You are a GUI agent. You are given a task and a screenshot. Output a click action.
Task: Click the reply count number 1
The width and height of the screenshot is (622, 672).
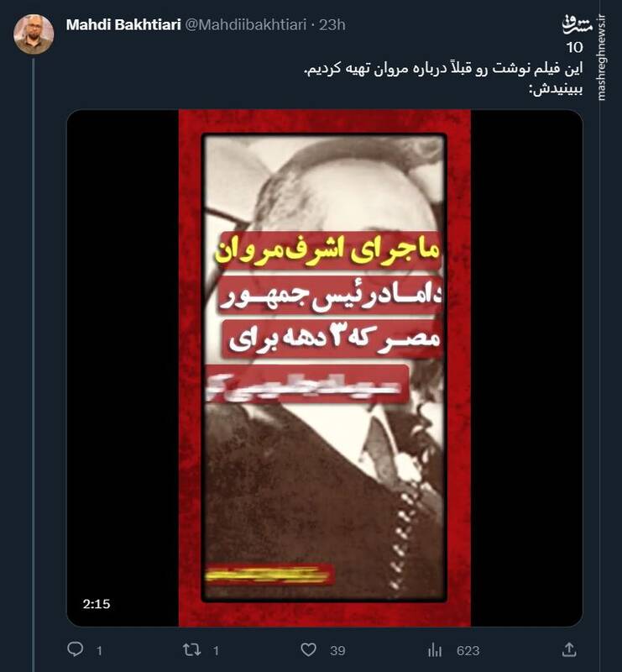pos(99,651)
